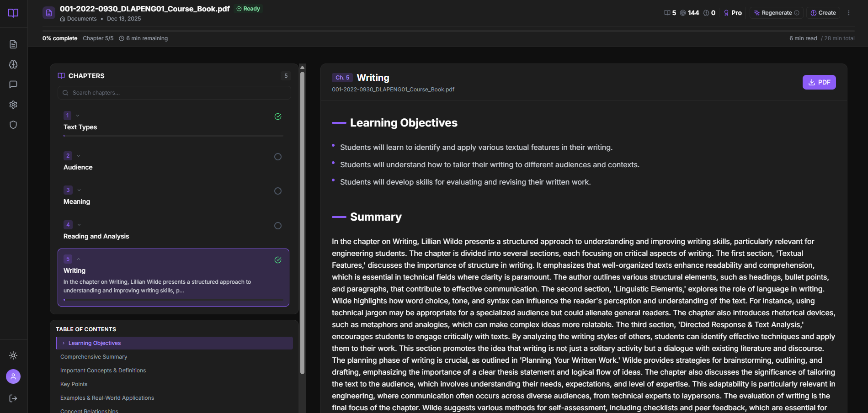Click the Pro plan badge

tap(733, 13)
